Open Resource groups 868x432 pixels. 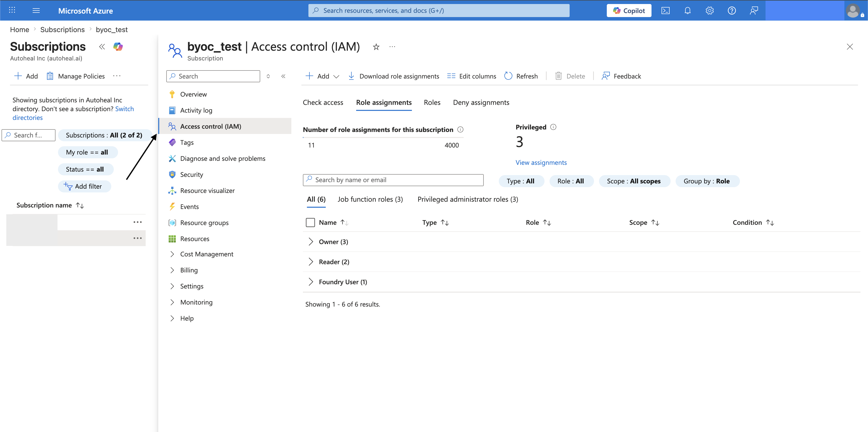click(x=204, y=223)
